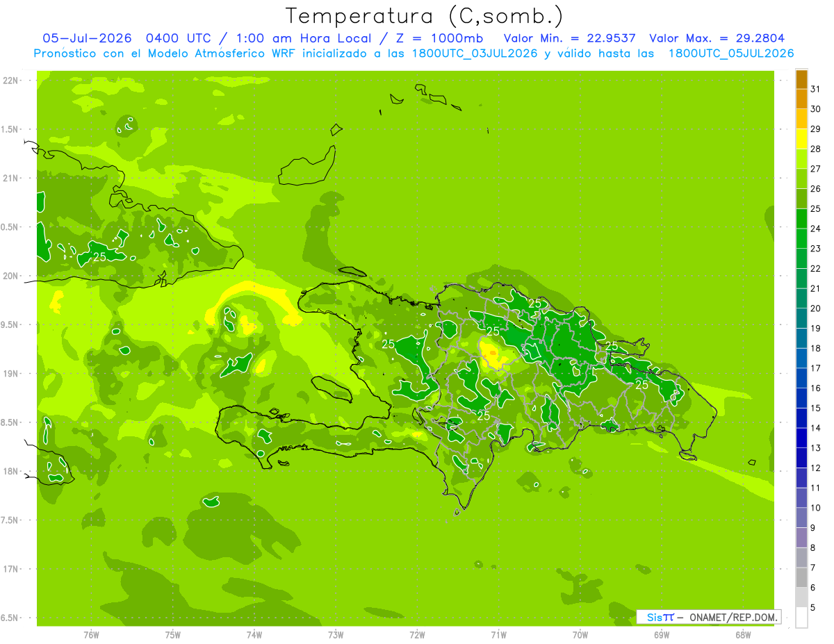Click the 22N latitude label

(10, 81)
